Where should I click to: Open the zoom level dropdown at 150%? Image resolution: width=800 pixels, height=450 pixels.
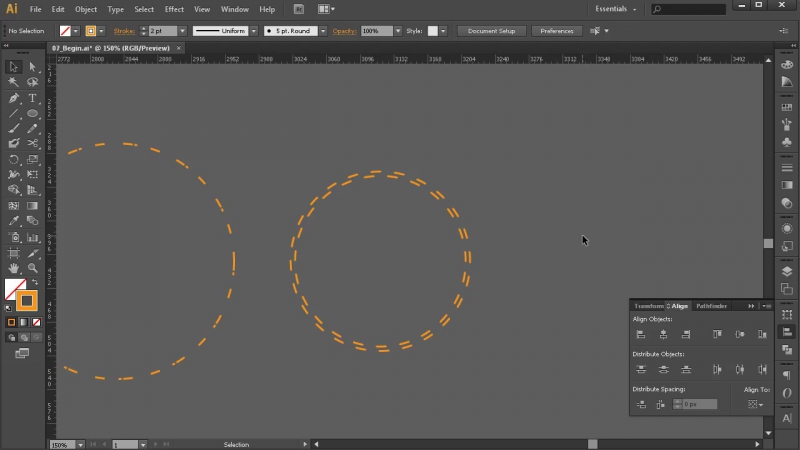[x=81, y=445]
